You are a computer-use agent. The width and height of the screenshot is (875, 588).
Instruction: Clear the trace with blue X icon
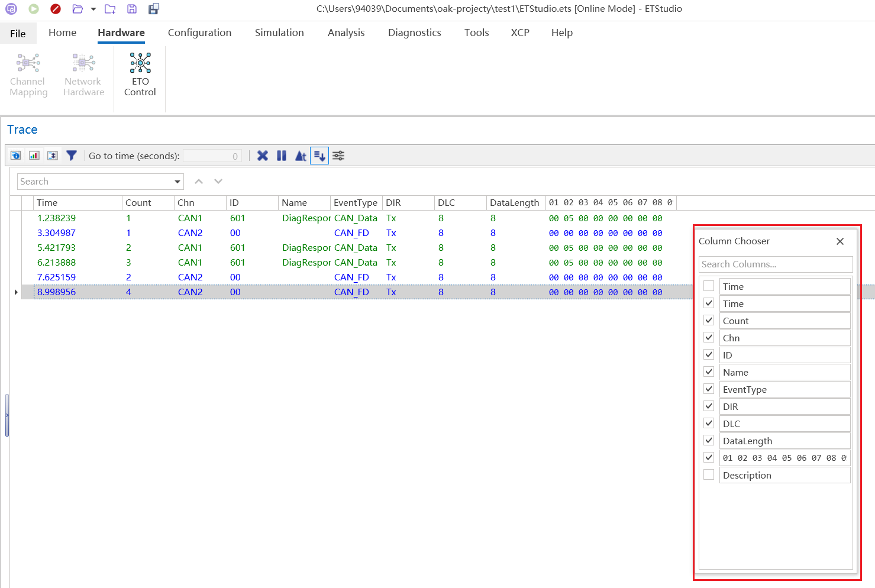(263, 156)
